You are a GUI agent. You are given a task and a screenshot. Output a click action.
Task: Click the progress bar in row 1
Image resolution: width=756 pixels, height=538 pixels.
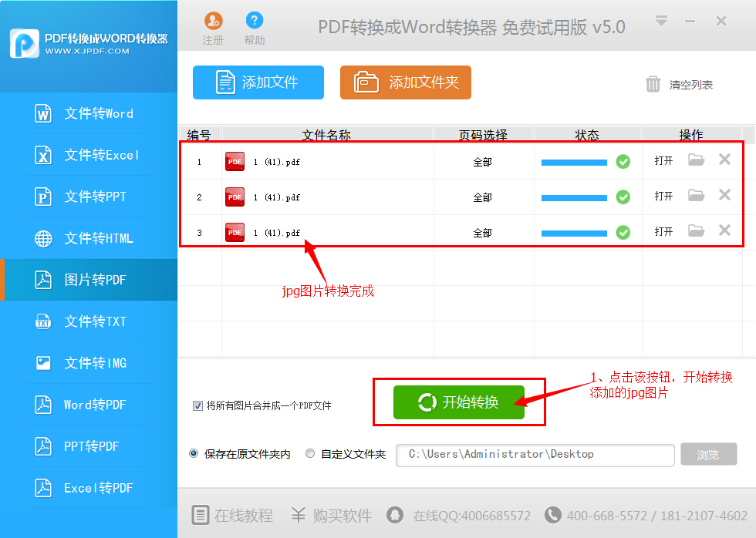click(x=574, y=163)
